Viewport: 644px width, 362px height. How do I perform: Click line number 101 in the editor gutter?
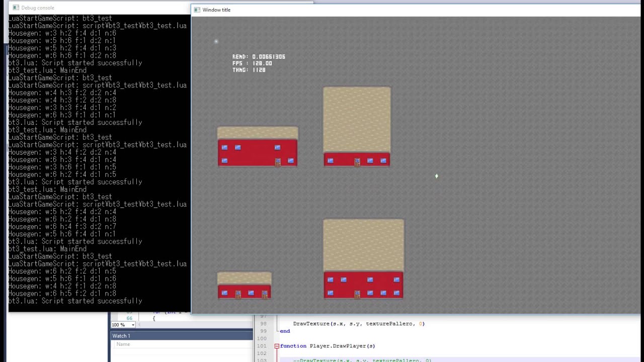tap(261, 346)
